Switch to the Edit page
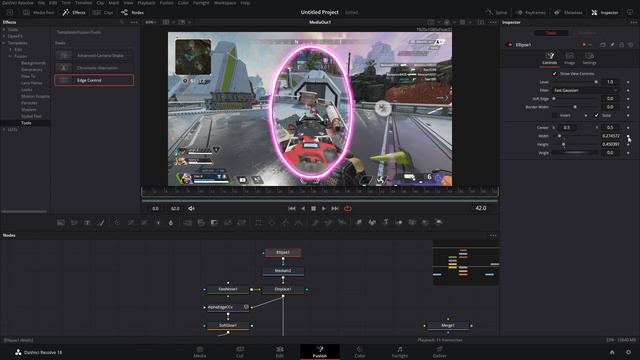640x360 pixels. [280, 352]
